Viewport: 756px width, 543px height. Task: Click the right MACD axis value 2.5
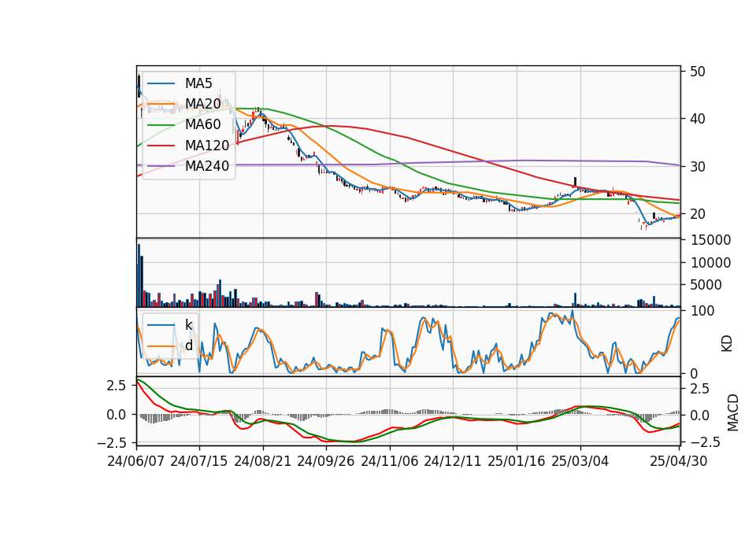coord(699,388)
